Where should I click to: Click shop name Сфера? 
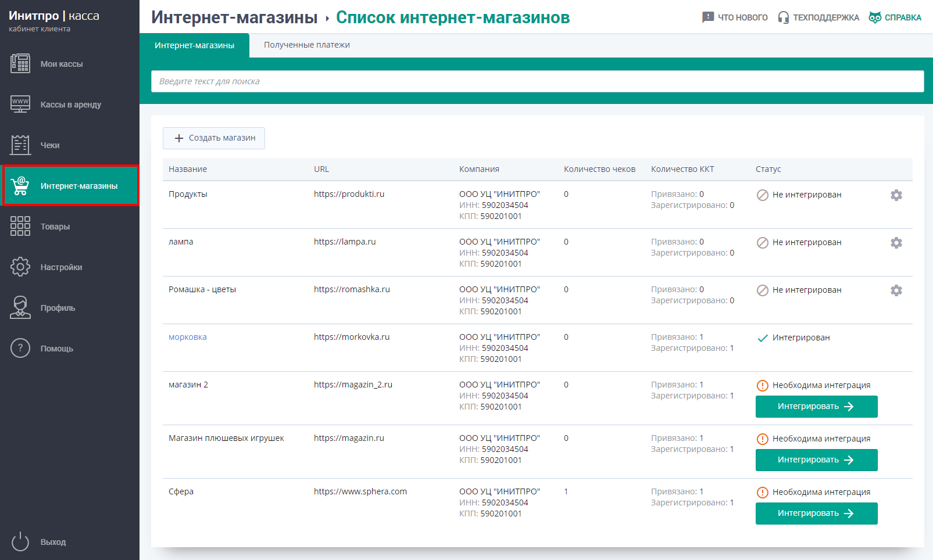tap(181, 491)
